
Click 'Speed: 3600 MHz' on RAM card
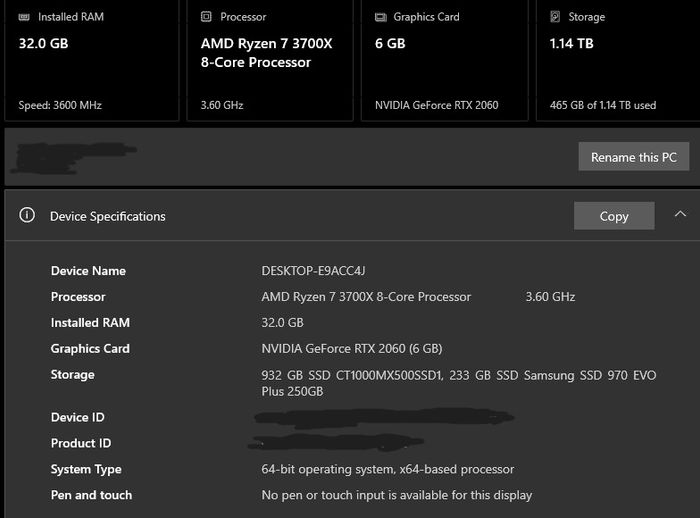60,105
